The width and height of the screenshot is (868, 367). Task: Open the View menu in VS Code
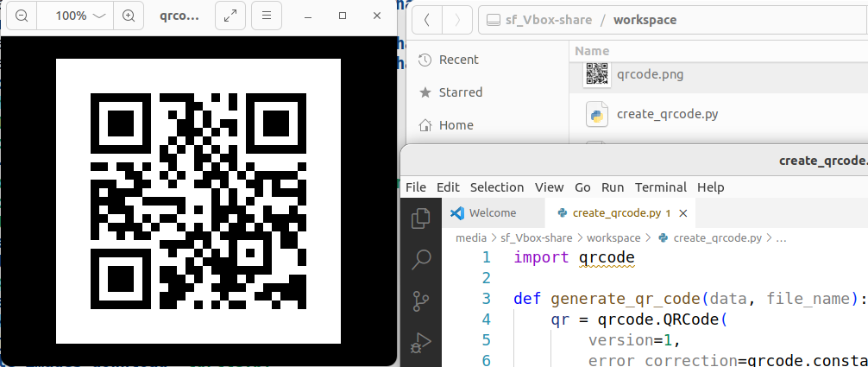click(549, 187)
